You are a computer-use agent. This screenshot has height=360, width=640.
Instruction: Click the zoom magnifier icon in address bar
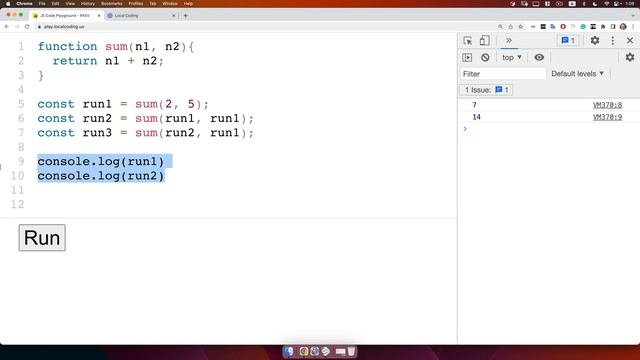(500, 27)
